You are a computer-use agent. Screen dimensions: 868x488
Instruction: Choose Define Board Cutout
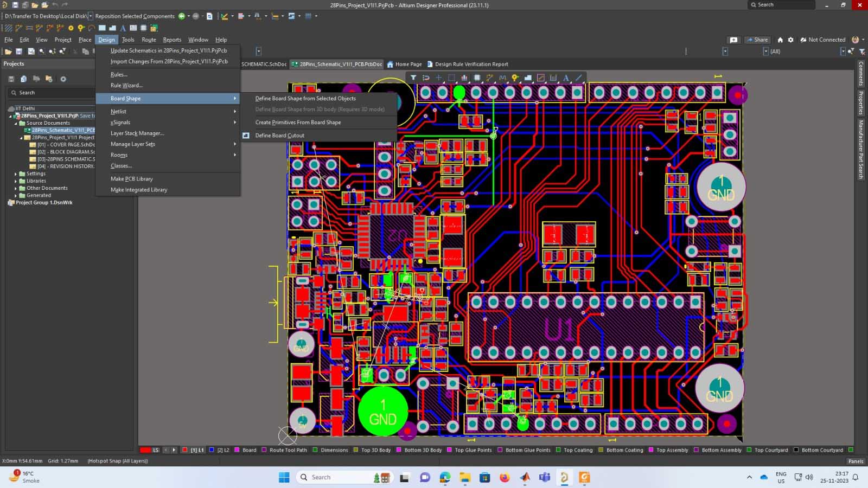(x=279, y=136)
